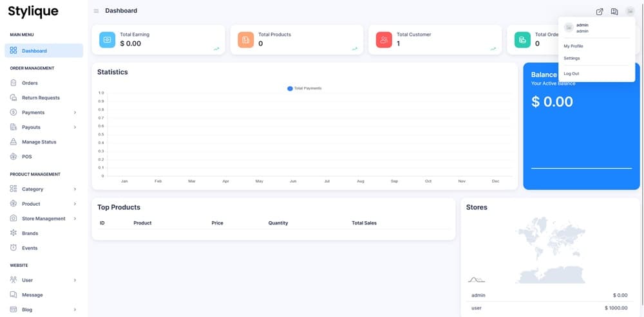Expand the Store Management submenu
Image resolution: width=644 pixels, height=317 pixels.
pyautogui.click(x=75, y=219)
